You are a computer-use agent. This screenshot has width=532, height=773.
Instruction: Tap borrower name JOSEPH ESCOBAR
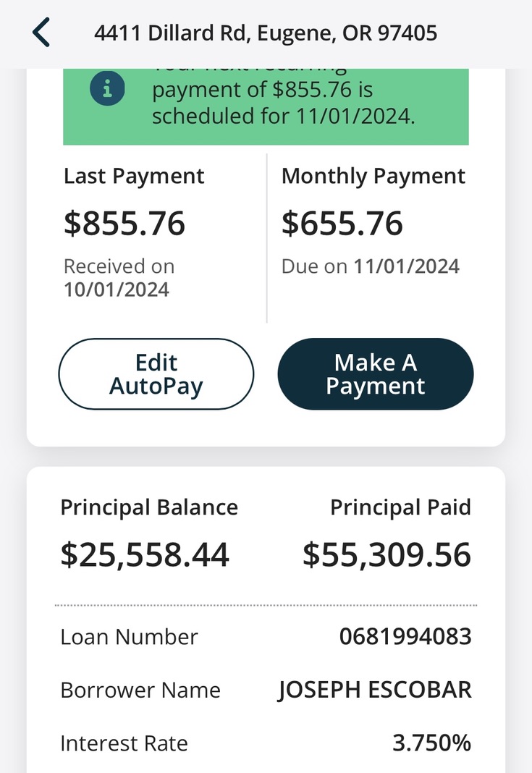(375, 690)
